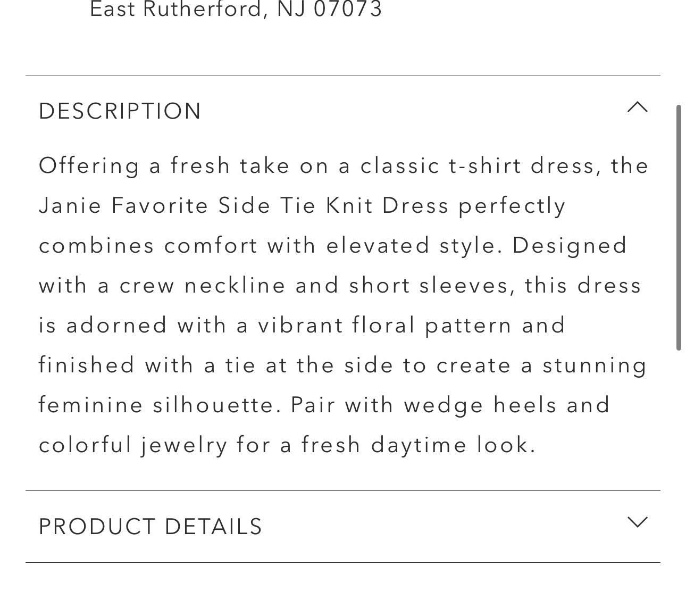686x616 pixels.
Task: Select the DESCRIPTION section header
Action: coord(120,111)
